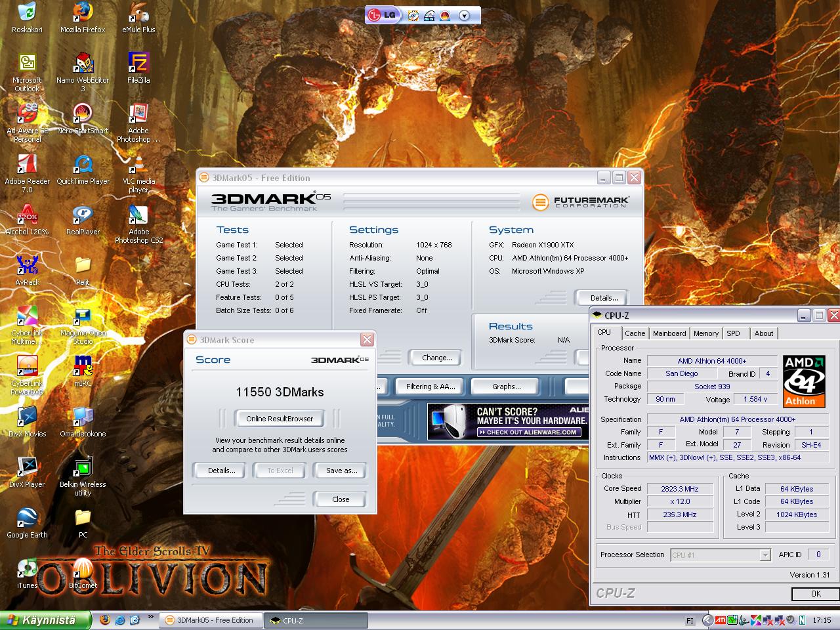Screen dimensions: 840x630
Task: Open Microsoft Outlook desktop shortcut
Action: [27, 72]
